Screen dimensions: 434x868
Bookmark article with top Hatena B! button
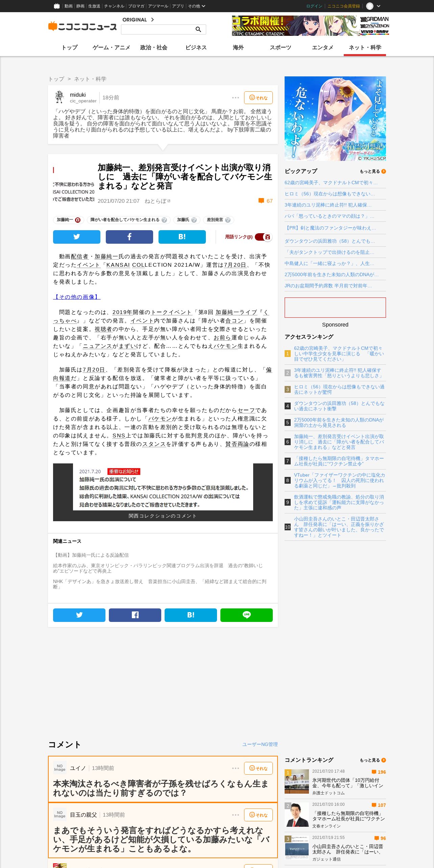point(182,237)
